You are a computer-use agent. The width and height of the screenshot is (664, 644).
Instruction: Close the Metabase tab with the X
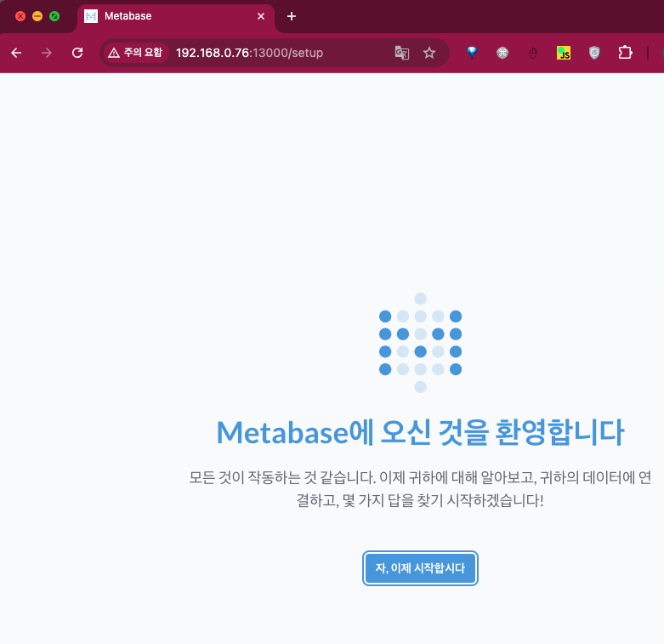point(261,16)
